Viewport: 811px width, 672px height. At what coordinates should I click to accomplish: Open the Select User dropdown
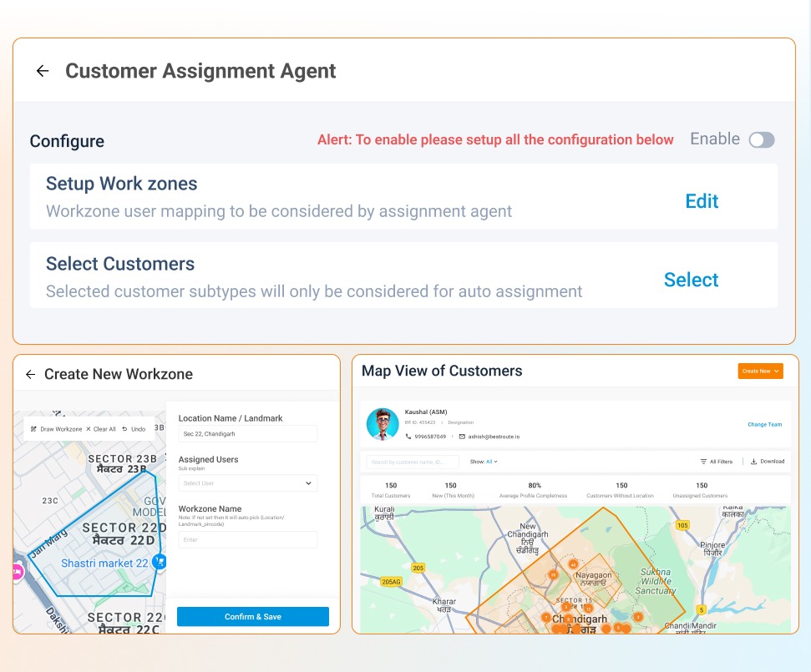point(248,483)
